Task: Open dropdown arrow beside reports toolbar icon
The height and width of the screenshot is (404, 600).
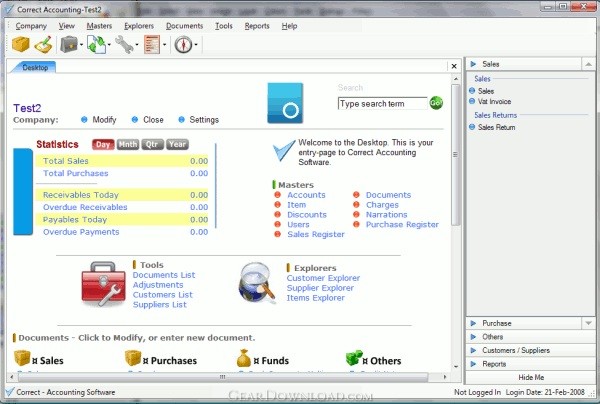Action: coord(165,45)
